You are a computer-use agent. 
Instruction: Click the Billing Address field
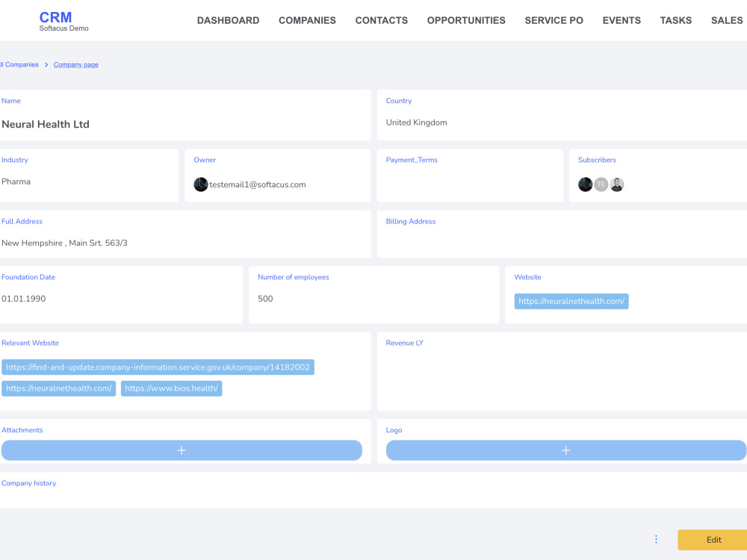pyautogui.click(x=562, y=234)
